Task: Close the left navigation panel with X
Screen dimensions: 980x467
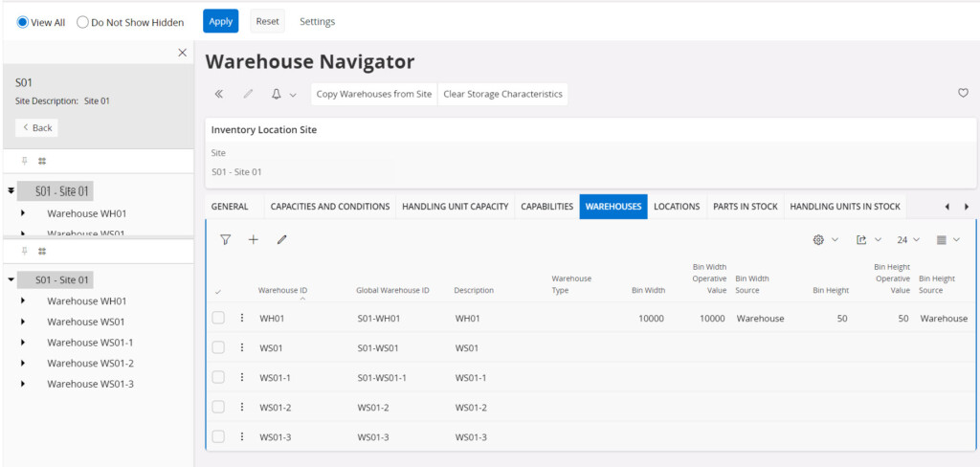Action: tap(183, 53)
